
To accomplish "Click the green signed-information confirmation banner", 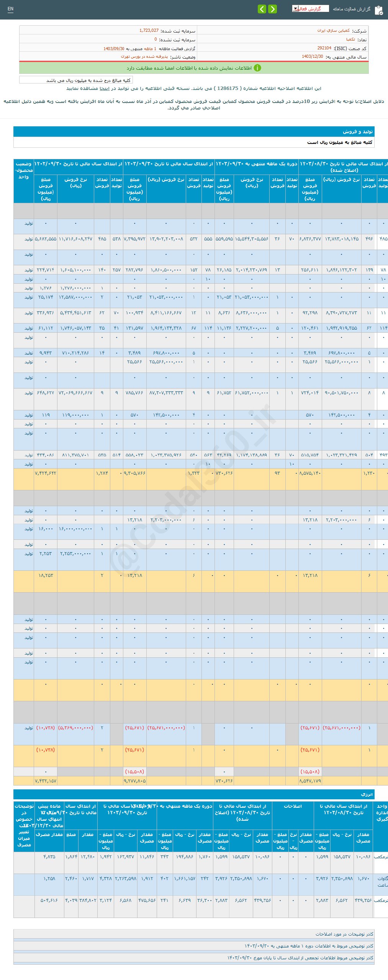I will pos(194,68).
